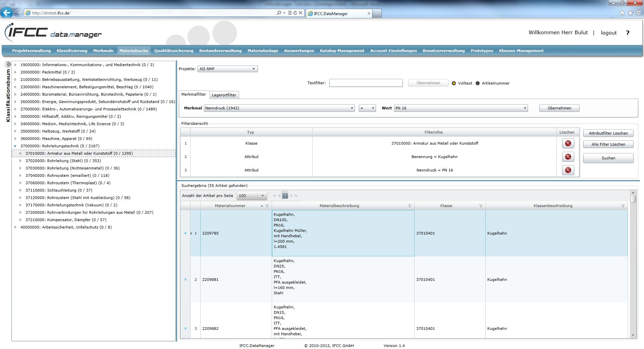This screenshot has width=644, height=349.
Task: Open filter icon on Materialbeschreibung column
Action: click(x=410, y=206)
